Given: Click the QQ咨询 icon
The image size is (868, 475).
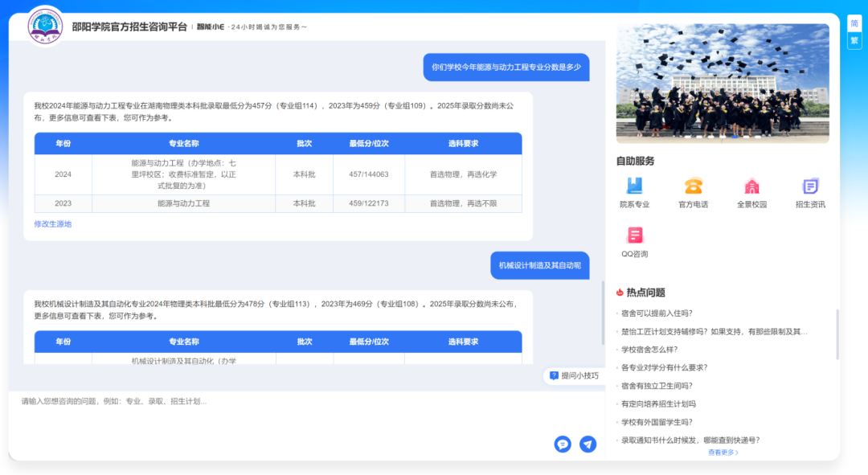Looking at the screenshot, I should (x=634, y=236).
